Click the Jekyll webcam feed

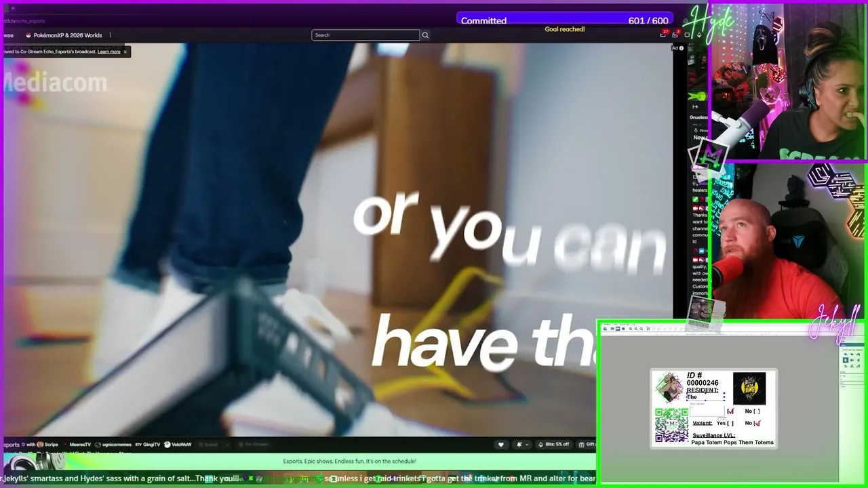(787, 241)
